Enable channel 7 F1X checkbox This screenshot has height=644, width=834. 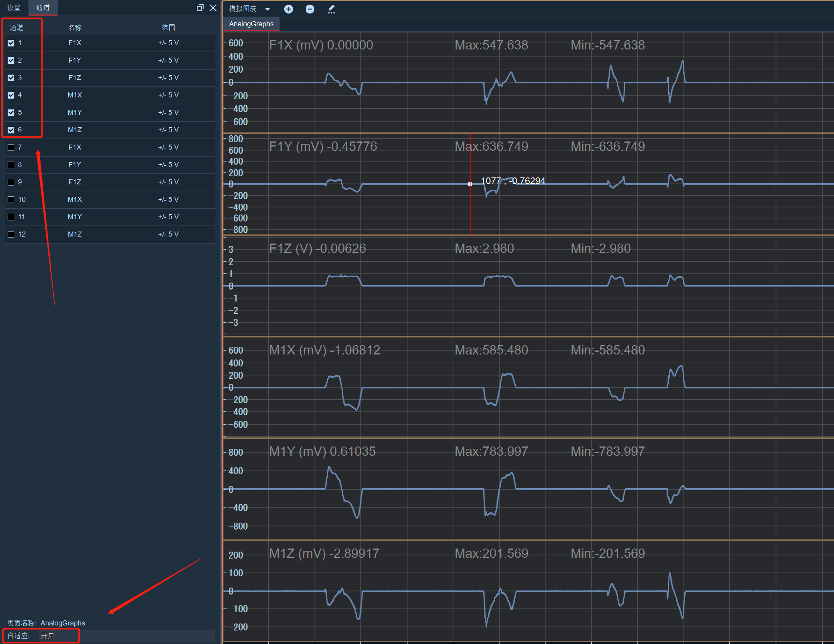[11, 147]
